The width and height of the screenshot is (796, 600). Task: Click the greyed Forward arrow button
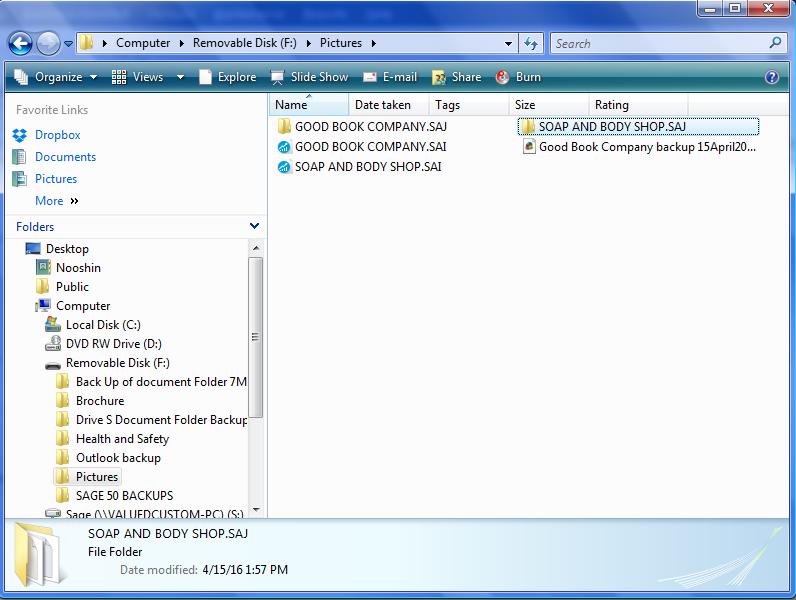[x=49, y=44]
